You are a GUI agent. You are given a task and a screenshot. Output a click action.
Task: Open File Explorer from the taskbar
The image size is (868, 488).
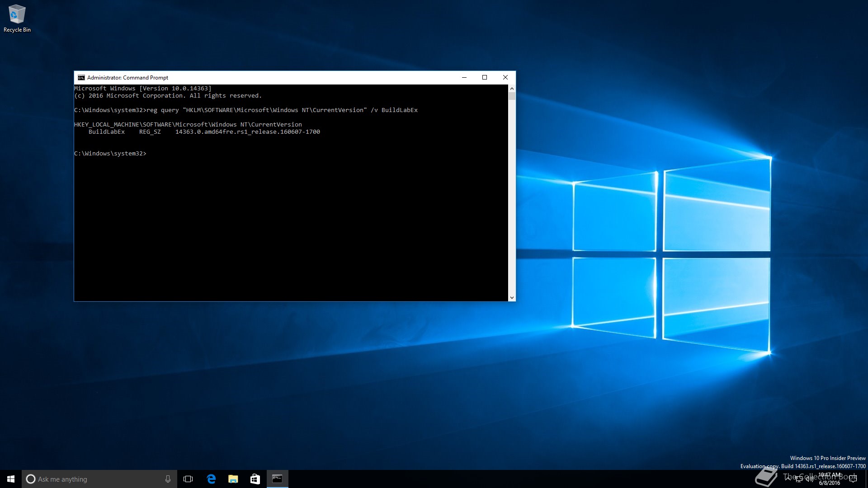click(x=233, y=479)
